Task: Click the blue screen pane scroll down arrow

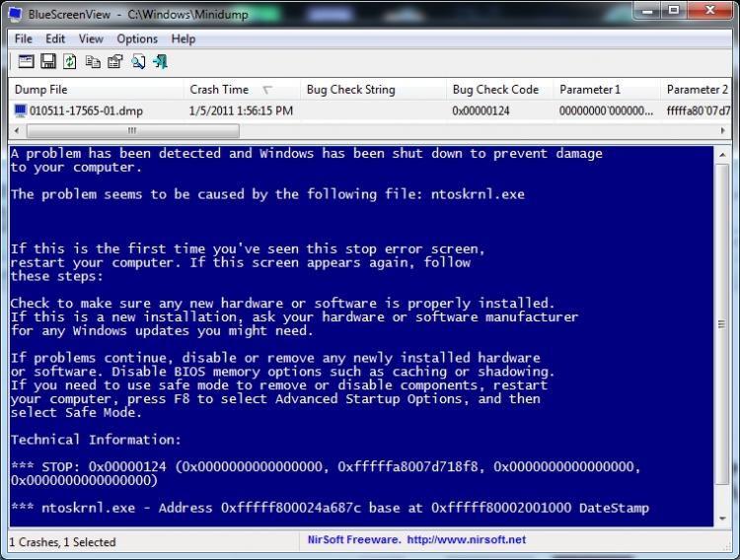Action: [x=722, y=519]
